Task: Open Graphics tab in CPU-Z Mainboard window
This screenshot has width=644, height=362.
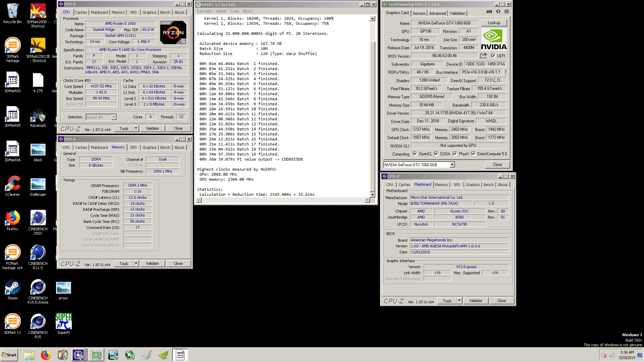Action: (x=473, y=185)
